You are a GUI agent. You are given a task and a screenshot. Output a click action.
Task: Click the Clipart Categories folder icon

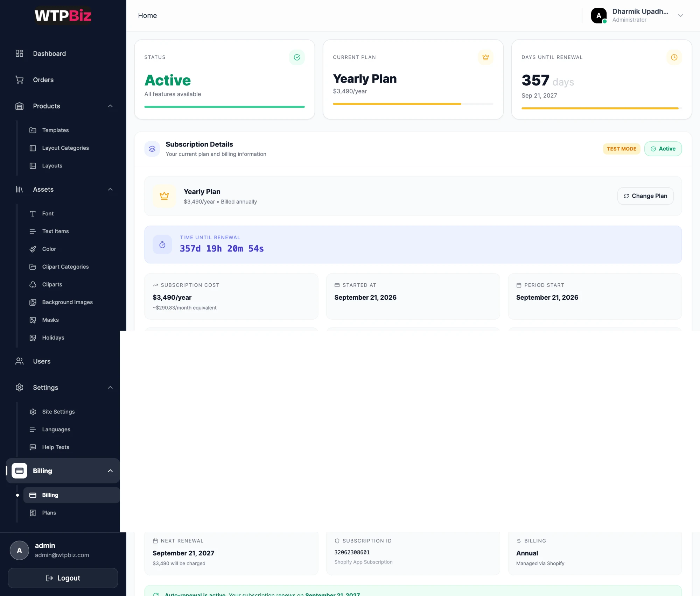(x=33, y=267)
